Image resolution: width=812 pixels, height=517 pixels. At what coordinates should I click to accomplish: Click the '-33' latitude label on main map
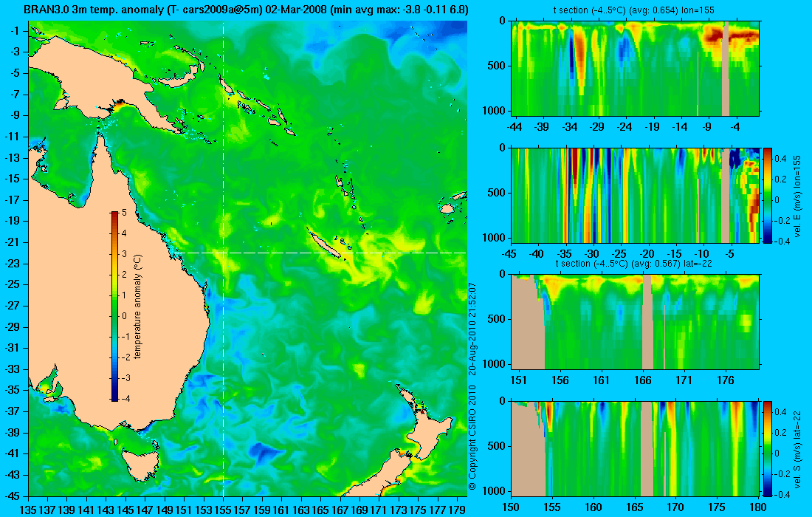[x=12, y=369]
